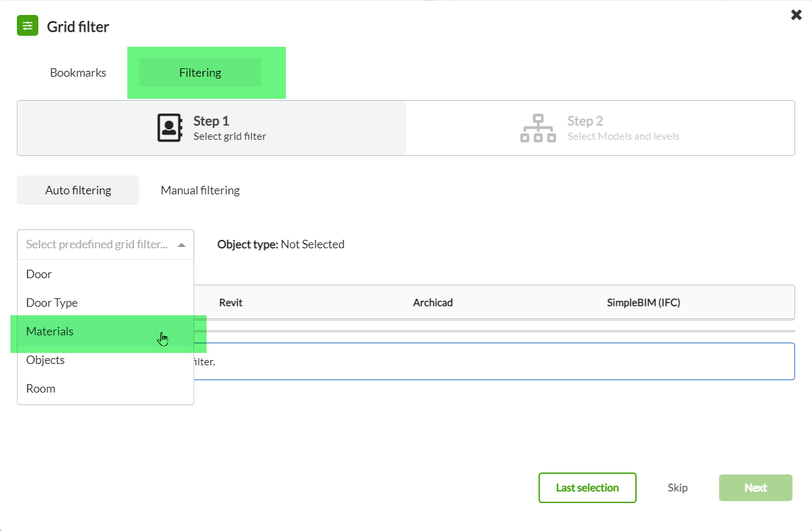Viewport: 812px width, 531px height.
Task: Click the Step 2 hierarchy icon
Action: (x=538, y=127)
